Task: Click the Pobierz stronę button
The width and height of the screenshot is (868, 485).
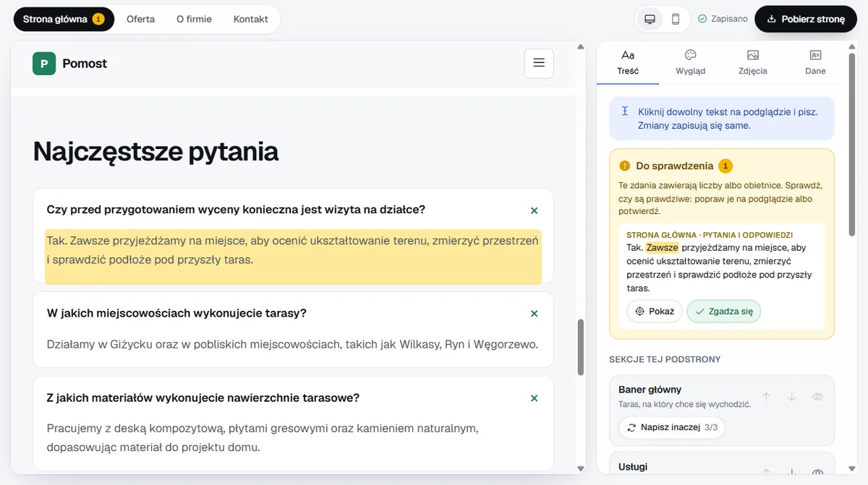Action: click(806, 19)
